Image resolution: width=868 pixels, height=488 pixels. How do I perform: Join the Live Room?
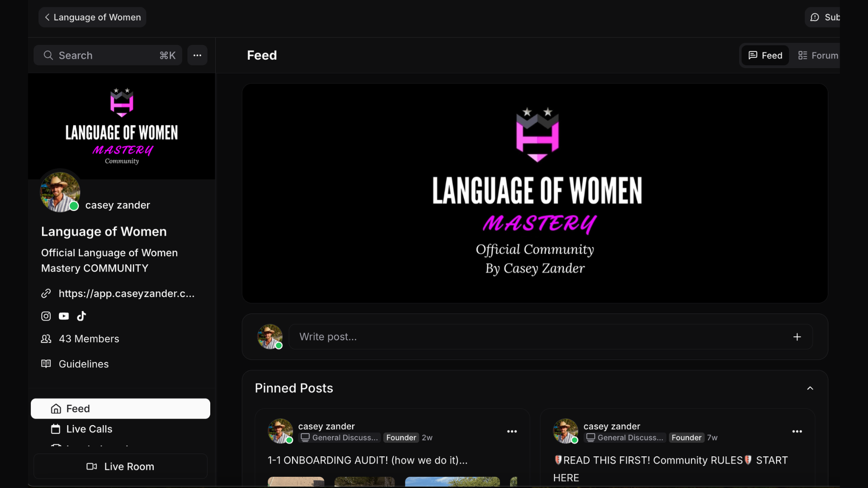120,466
